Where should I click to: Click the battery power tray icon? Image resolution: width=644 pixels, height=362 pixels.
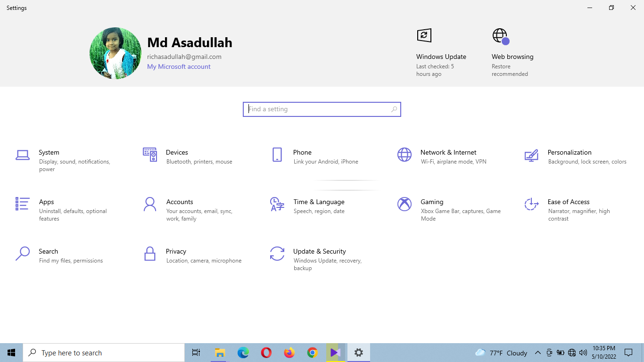click(561, 353)
